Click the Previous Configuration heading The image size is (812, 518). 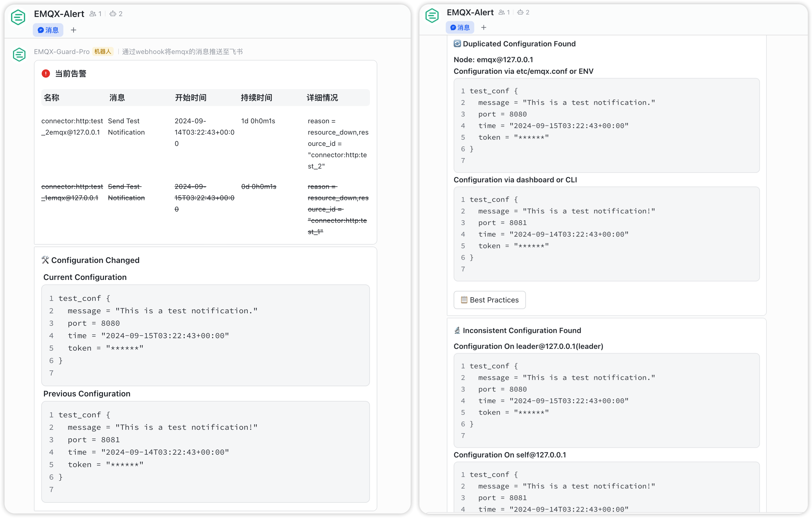(x=87, y=394)
